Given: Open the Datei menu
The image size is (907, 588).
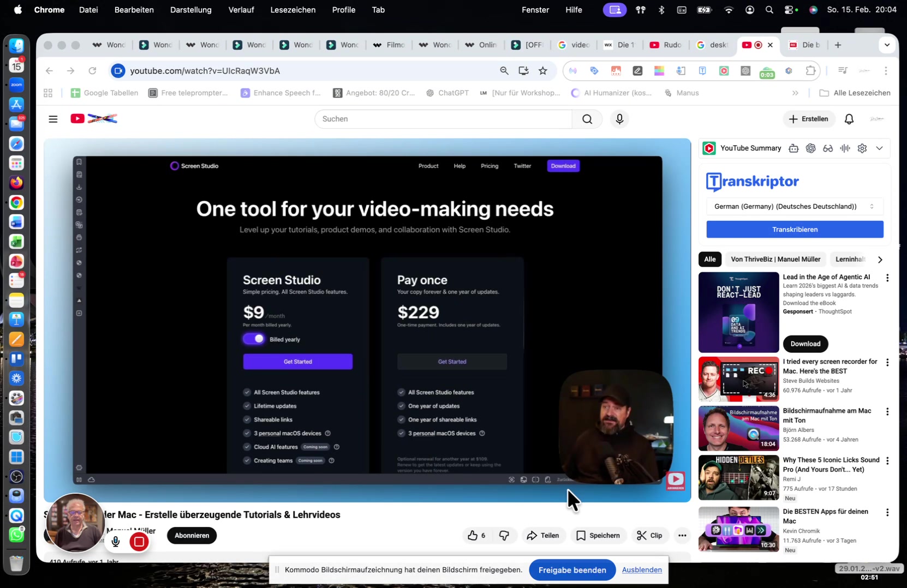Looking at the screenshot, I should pyautogui.click(x=88, y=10).
